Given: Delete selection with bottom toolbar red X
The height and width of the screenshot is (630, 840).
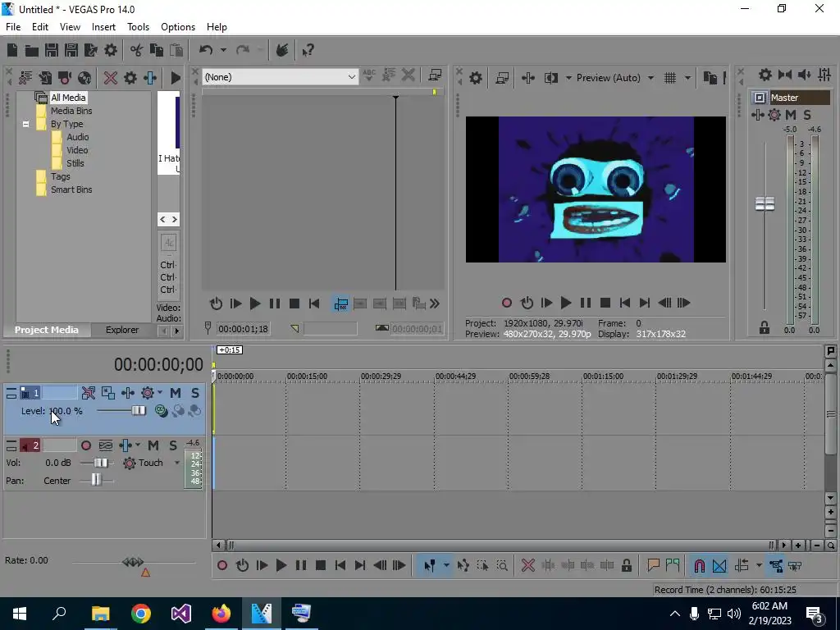Looking at the screenshot, I should (x=527, y=565).
